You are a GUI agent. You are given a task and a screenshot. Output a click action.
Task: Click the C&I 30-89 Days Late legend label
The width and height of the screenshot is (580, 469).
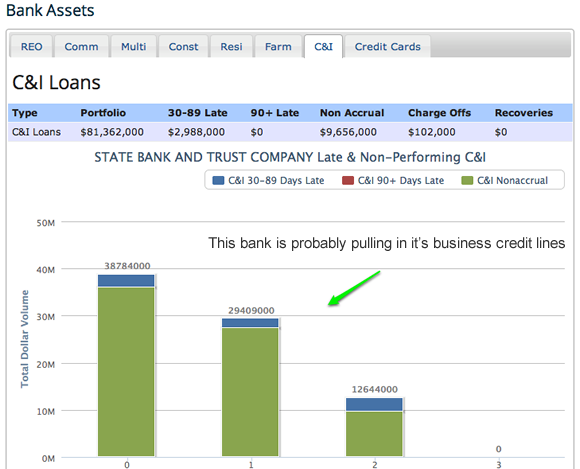coord(276,180)
